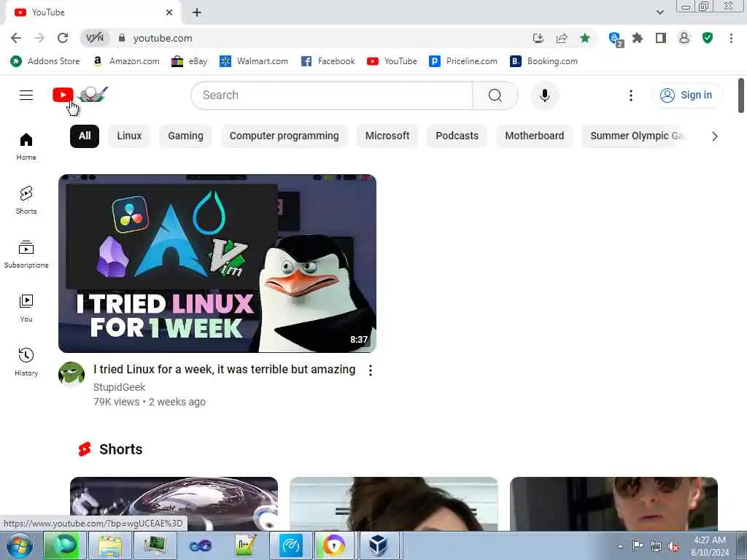Click the StupidGeek channel avatar
Image resolution: width=747 pixels, height=560 pixels.
pos(71,373)
